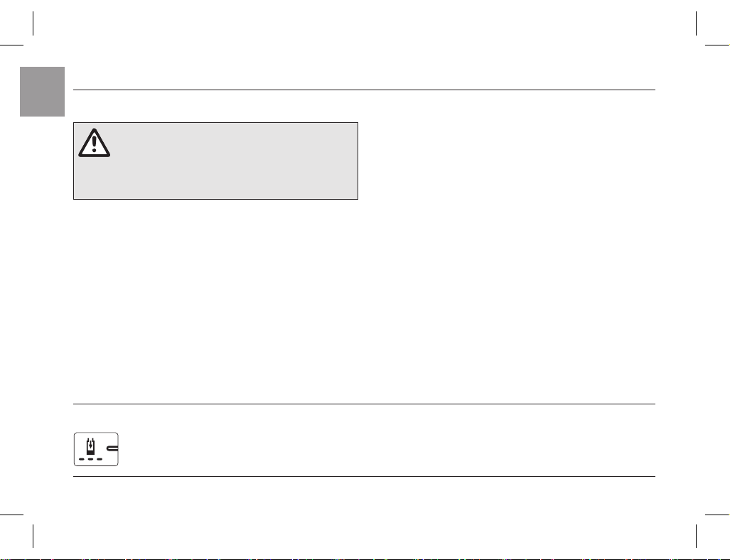Select the horizontal rule above display icon
Viewport: 730px width, 560px height.
(x=364, y=404)
